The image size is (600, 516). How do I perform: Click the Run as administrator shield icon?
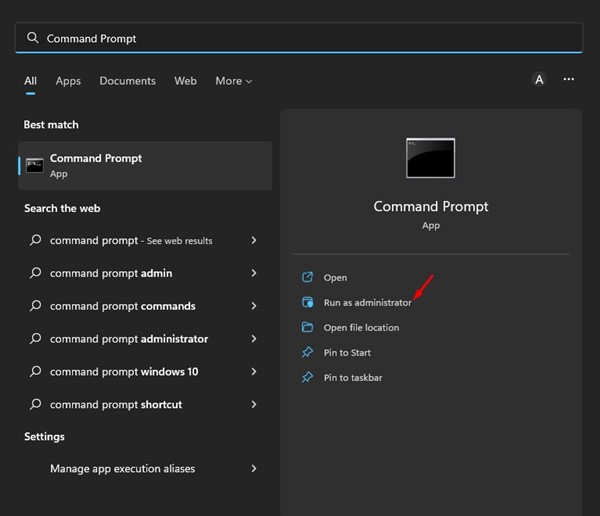(307, 302)
